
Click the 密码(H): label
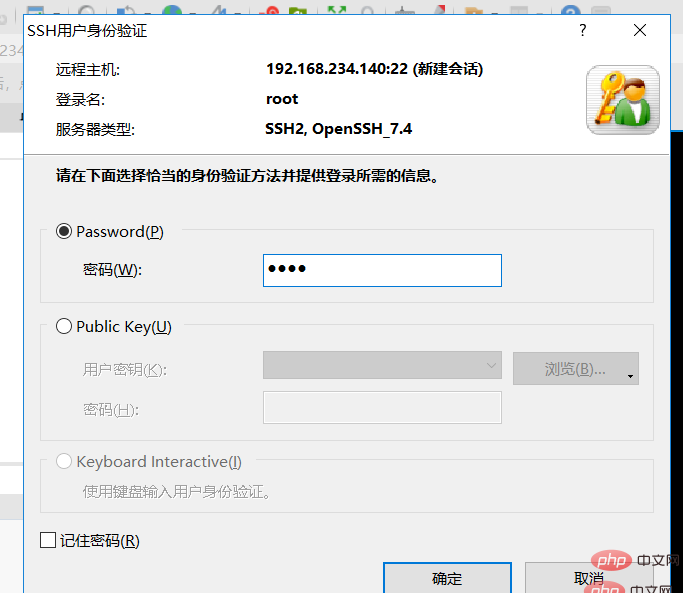pos(111,410)
